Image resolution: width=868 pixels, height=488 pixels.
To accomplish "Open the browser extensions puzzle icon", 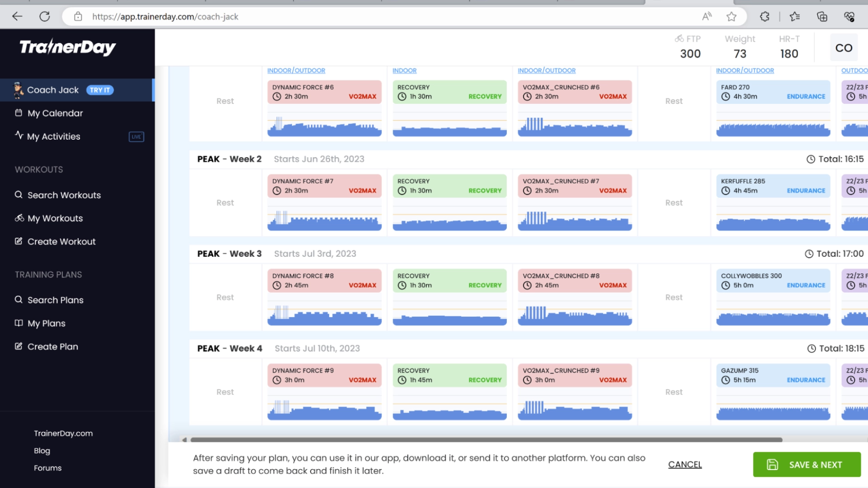I will pos(764,17).
